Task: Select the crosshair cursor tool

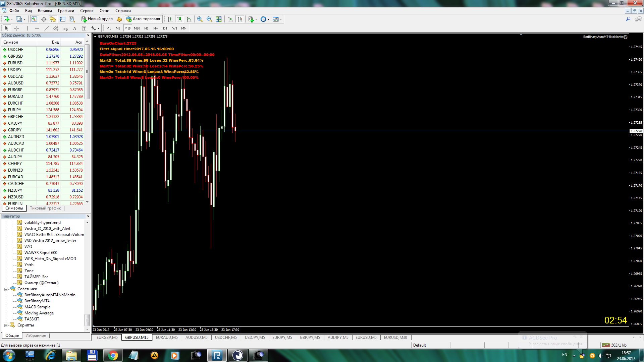Action: pyautogui.click(x=16, y=28)
